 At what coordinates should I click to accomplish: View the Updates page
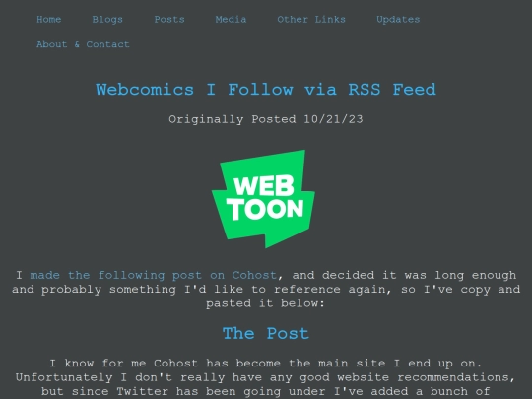398,20
